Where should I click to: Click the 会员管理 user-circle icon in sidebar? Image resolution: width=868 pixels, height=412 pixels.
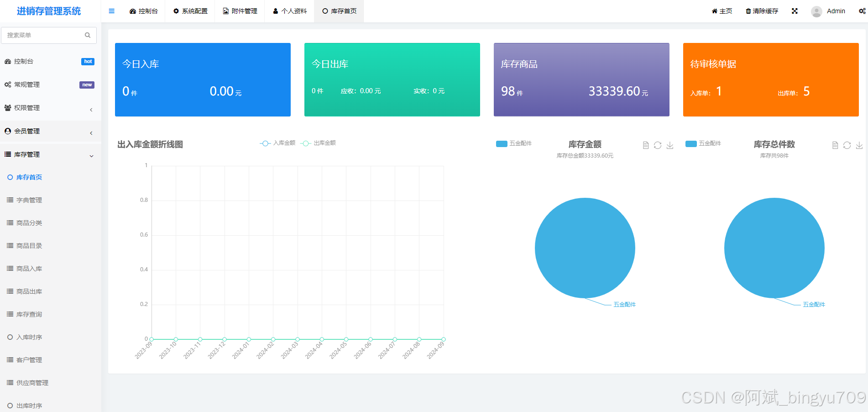pyautogui.click(x=8, y=131)
